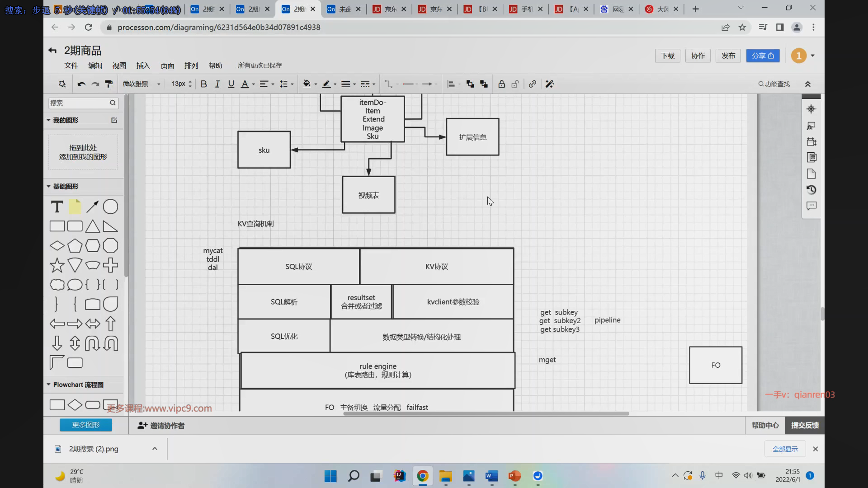Select the format painter tool
Viewport: 868px width, 488px height.
[108, 84]
